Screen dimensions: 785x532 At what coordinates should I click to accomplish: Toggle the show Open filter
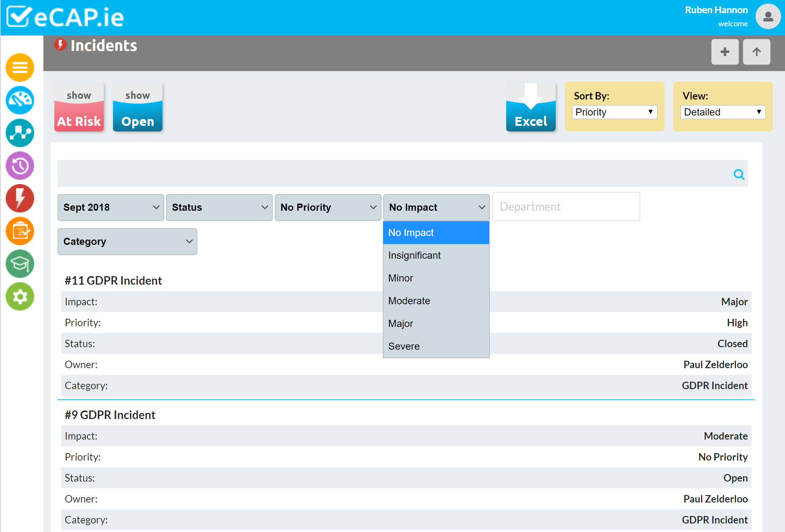click(x=138, y=107)
